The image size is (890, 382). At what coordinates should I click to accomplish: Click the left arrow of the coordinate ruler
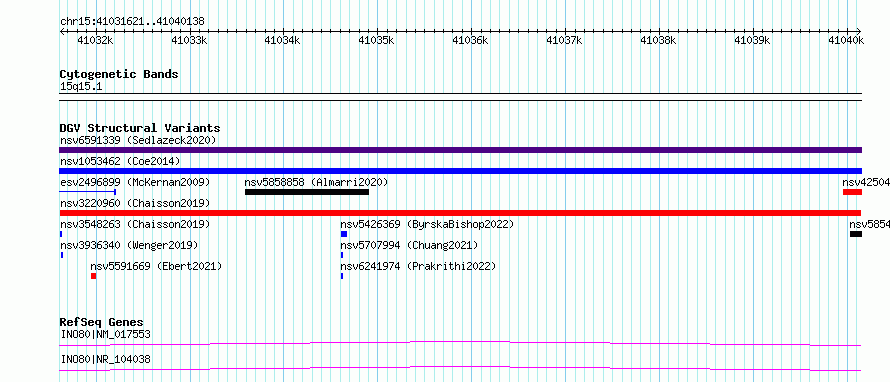click(x=62, y=31)
